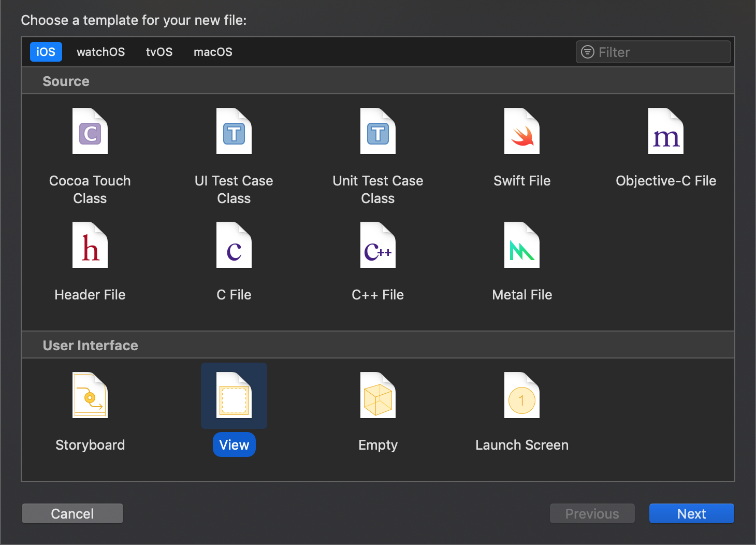Choose the Empty interface template icon
Image resolution: width=756 pixels, height=545 pixels.
[x=378, y=395]
